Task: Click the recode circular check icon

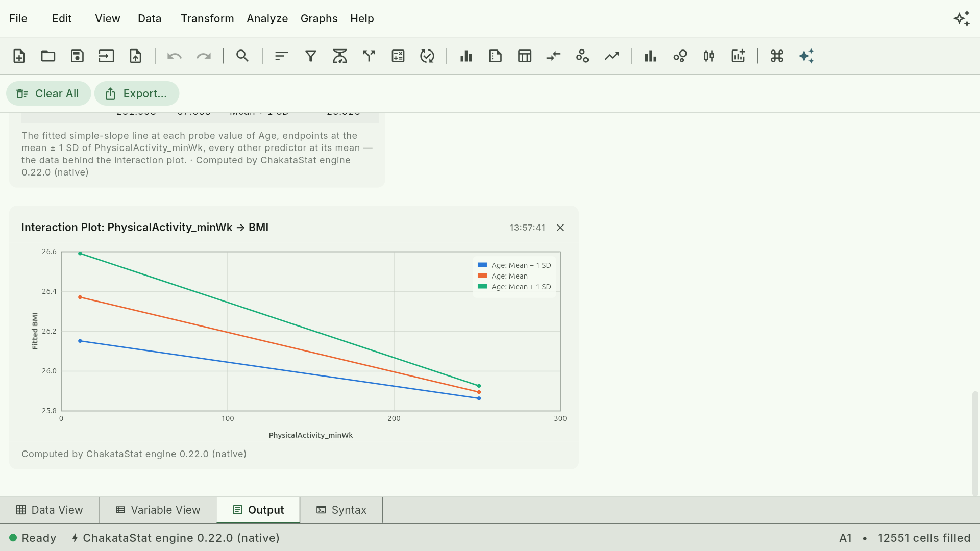Action: pos(427,56)
